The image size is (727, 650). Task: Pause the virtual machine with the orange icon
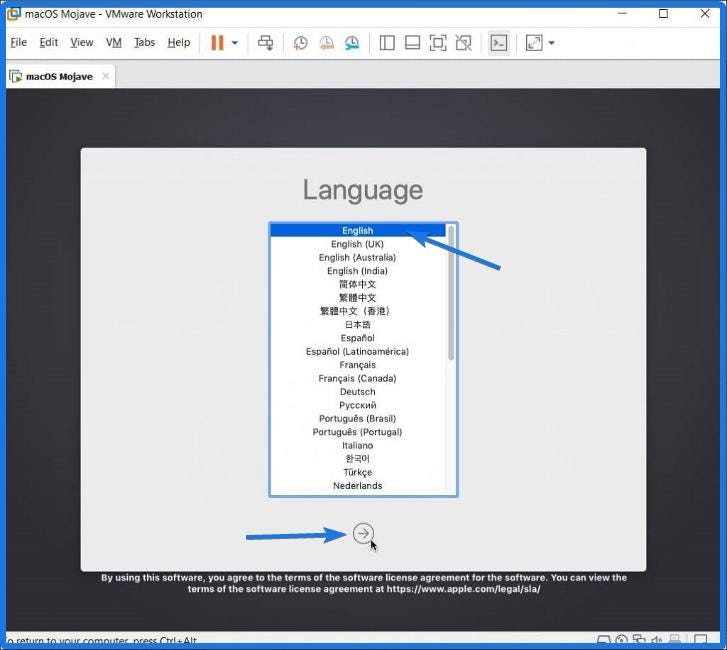217,43
